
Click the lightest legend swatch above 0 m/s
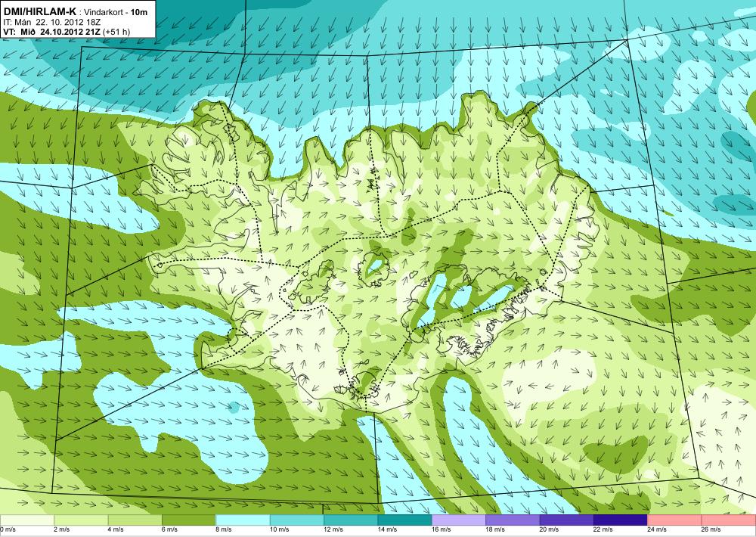pos(27,520)
